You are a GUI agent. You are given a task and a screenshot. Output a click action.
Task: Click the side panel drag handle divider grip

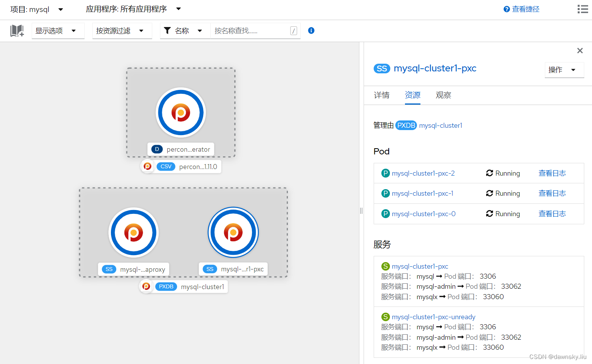[361, 211]
